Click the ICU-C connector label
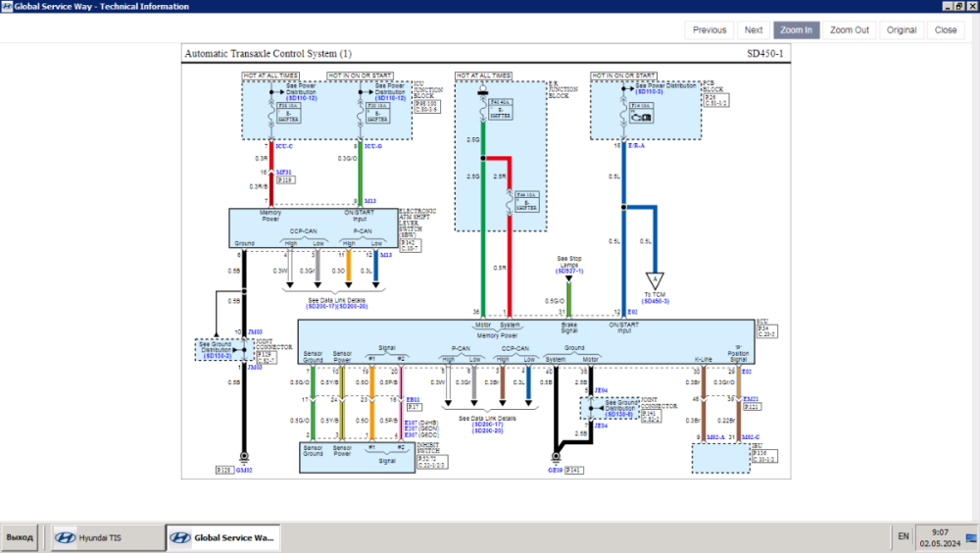 283,148
